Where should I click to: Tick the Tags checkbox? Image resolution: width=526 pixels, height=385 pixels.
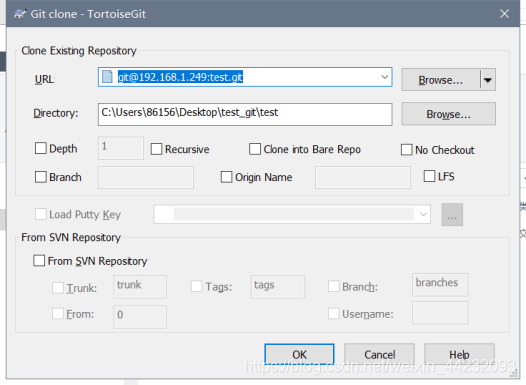[x=197, y=286]
